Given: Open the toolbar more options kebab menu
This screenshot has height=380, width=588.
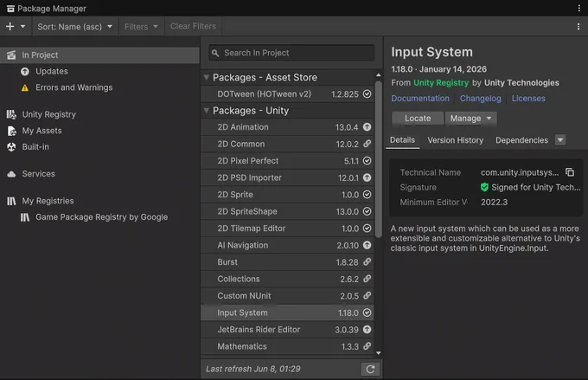Looking at the screenshot, I should point(578,26).
